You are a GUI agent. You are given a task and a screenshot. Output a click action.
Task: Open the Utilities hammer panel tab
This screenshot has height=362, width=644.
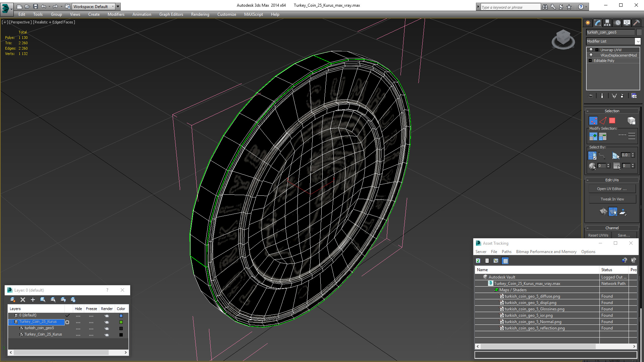[636, 23]
